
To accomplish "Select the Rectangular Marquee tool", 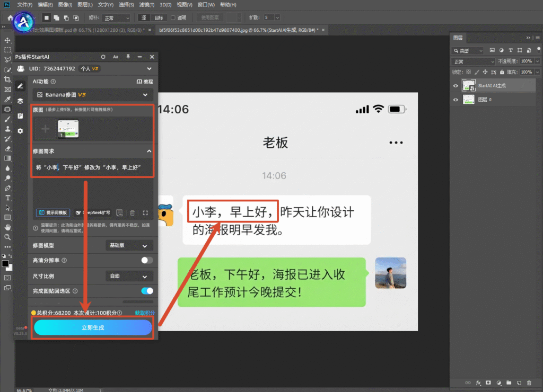I will point(7,50).
